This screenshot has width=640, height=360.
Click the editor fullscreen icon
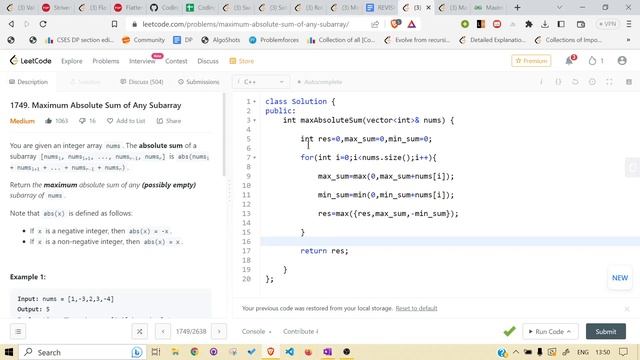click(x=609, y=82)
